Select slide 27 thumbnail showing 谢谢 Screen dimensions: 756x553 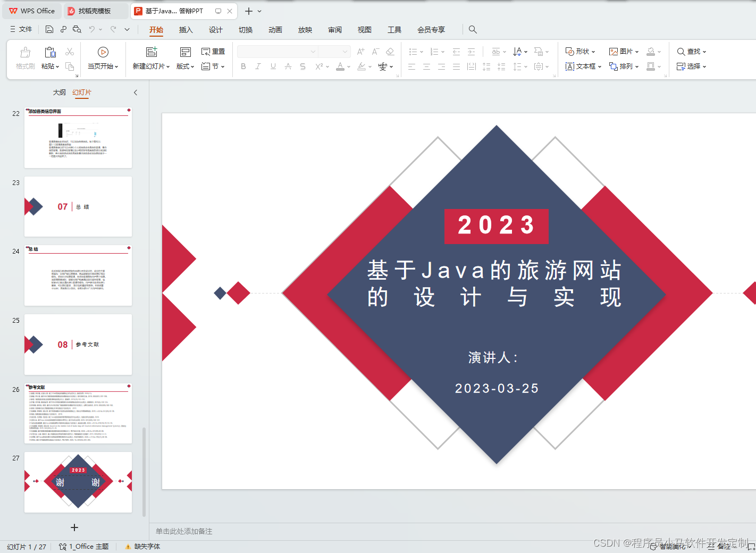78,482
